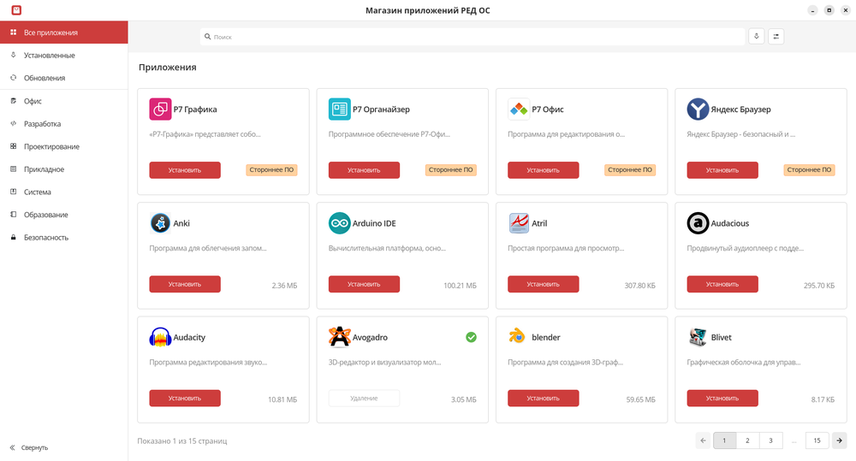Open the Установленные sidebar section
856x461 pixels.
(x=49, y=55)
